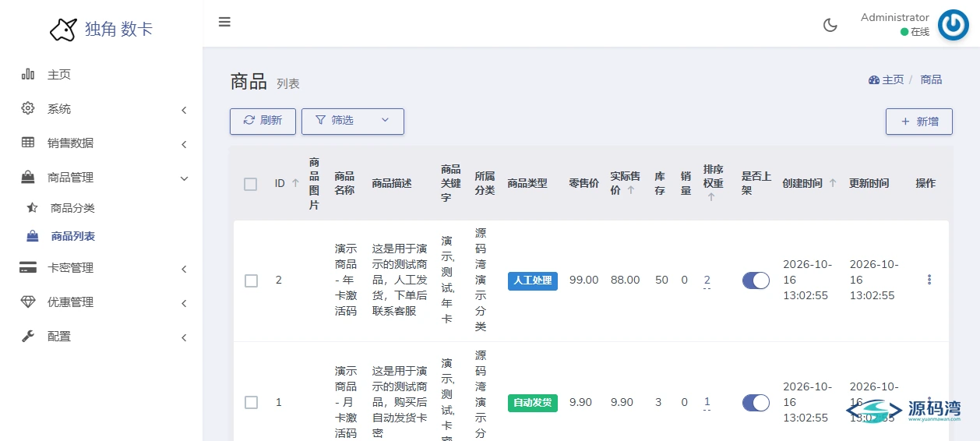Expand the 优惠管理 menu chevron
The width and height of the screenshot is (980, 441).
point(184,303)
